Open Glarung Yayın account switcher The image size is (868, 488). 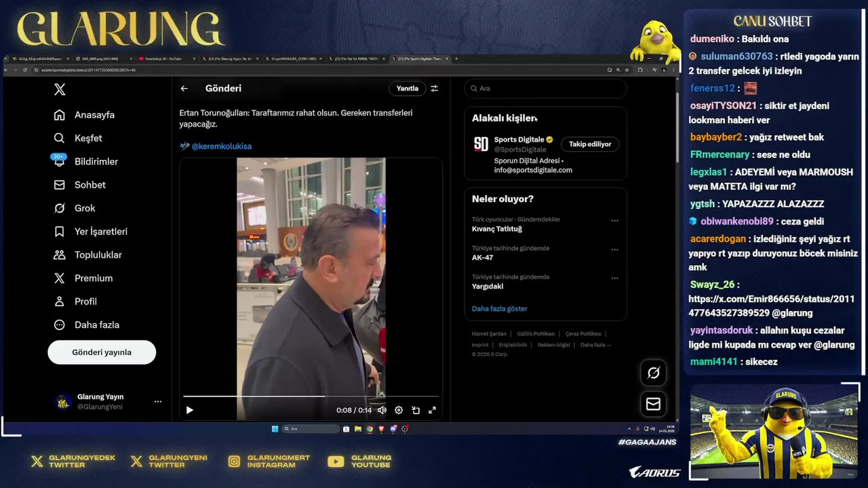108,401
